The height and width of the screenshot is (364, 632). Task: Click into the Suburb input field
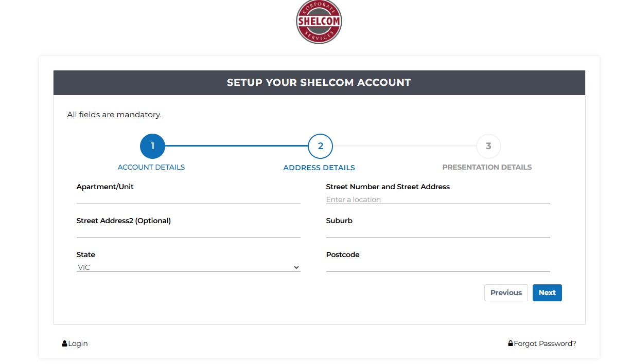tap(438, 232)
